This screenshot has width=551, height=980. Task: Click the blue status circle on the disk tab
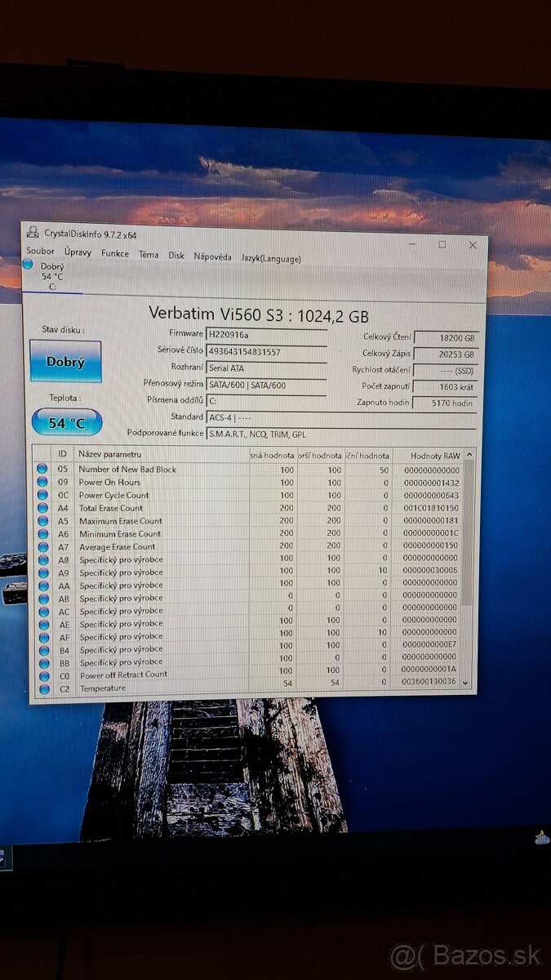click(x=29, y=265)
